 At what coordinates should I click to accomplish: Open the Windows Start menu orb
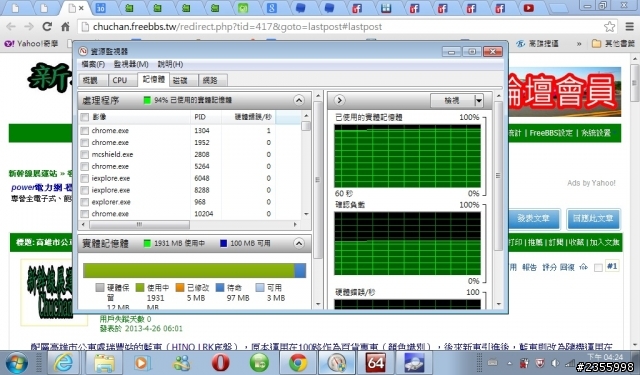pyautogui.click(x=17, y=363)
